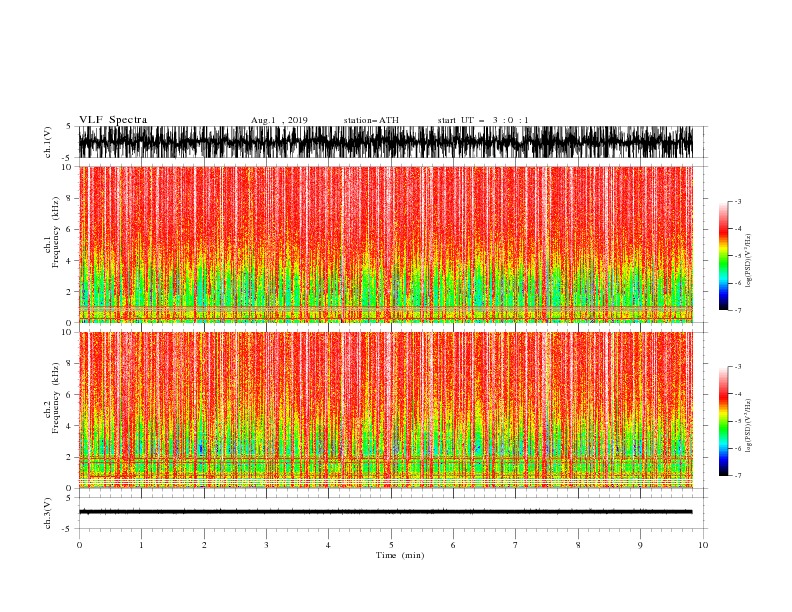The image size is (792, 612).
Task: Click the time axis tick label "1"
Action: click(141, 545)
